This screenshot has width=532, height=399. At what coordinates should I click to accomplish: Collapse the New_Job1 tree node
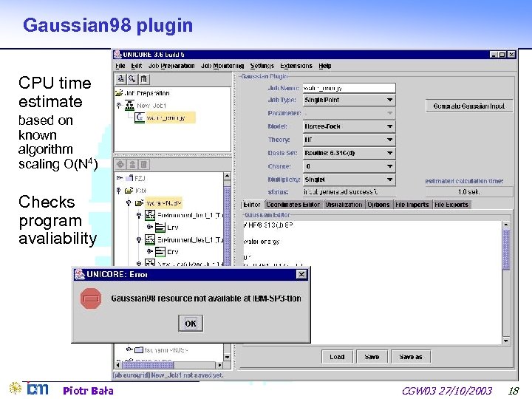pyautogui.click(x=119, y=106)
